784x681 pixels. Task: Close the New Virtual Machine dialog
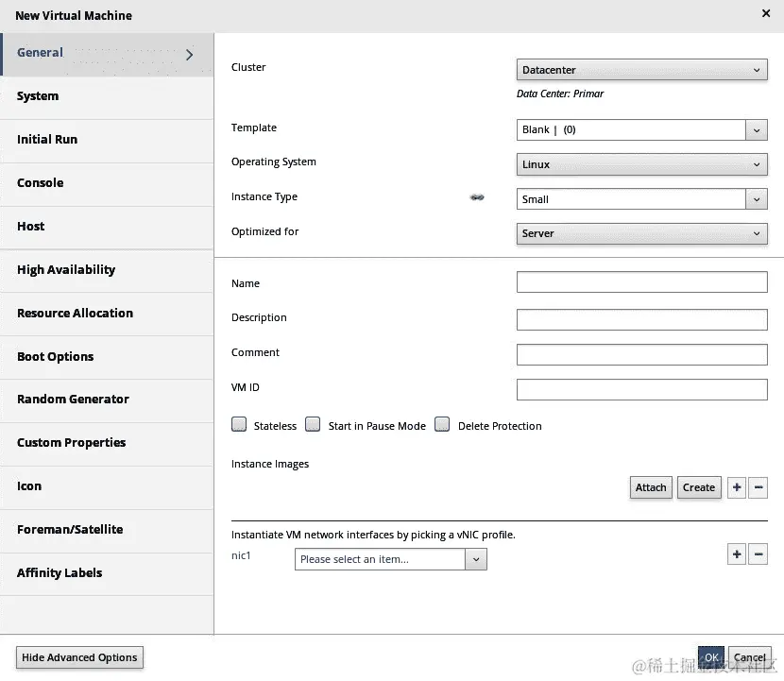pyautogui.click(x=765, y=13)
